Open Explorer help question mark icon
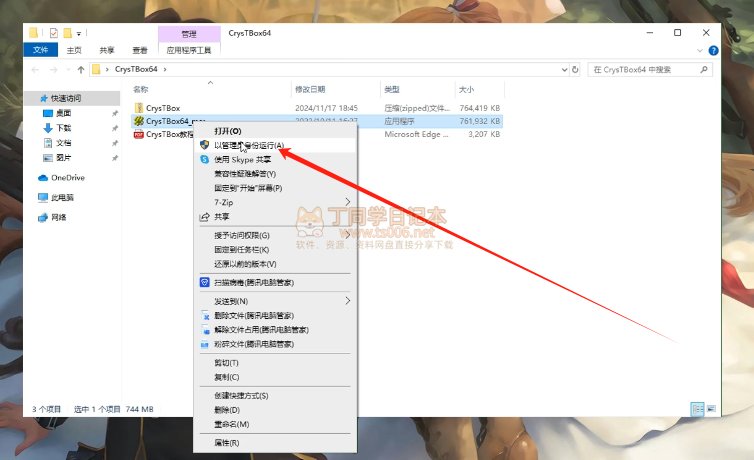The width and height of the screenshot is (754, 460). coord(714,50)
